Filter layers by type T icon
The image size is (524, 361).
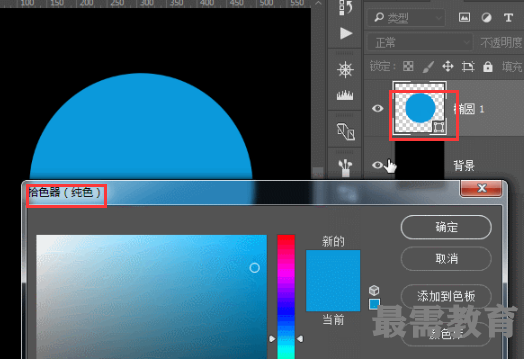[x=508, y=17]
